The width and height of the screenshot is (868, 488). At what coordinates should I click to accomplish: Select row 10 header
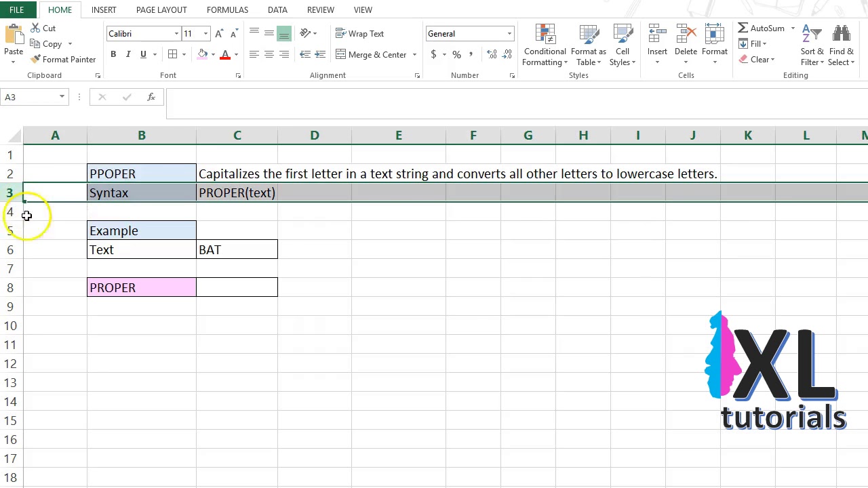pos(11,326)
